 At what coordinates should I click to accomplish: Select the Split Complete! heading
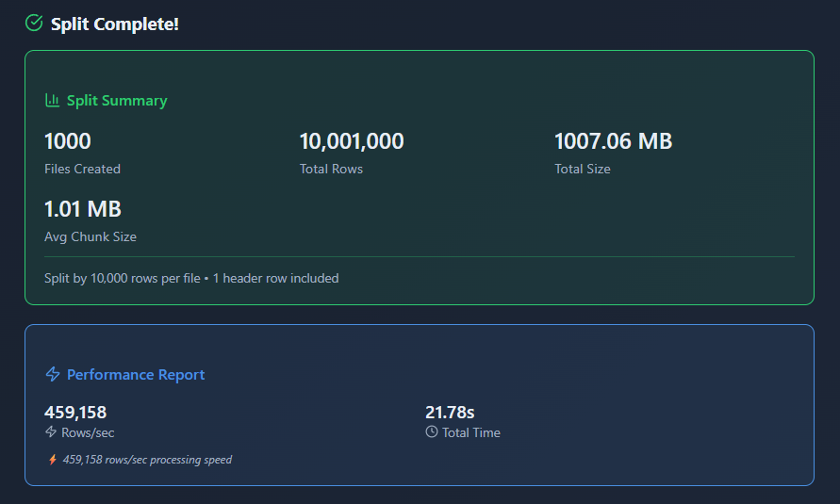114,24
